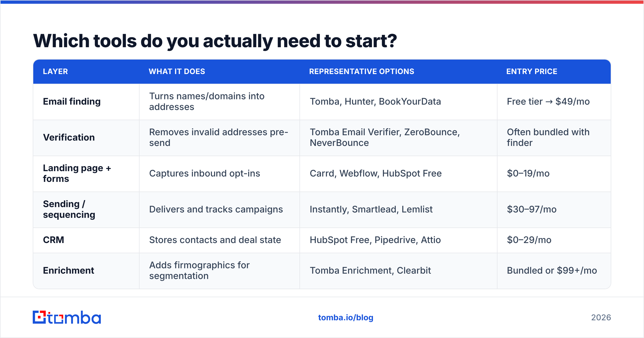Viewport: 644px width, 338px height.
Task: Click the LAYER column header
Action: 55,71
